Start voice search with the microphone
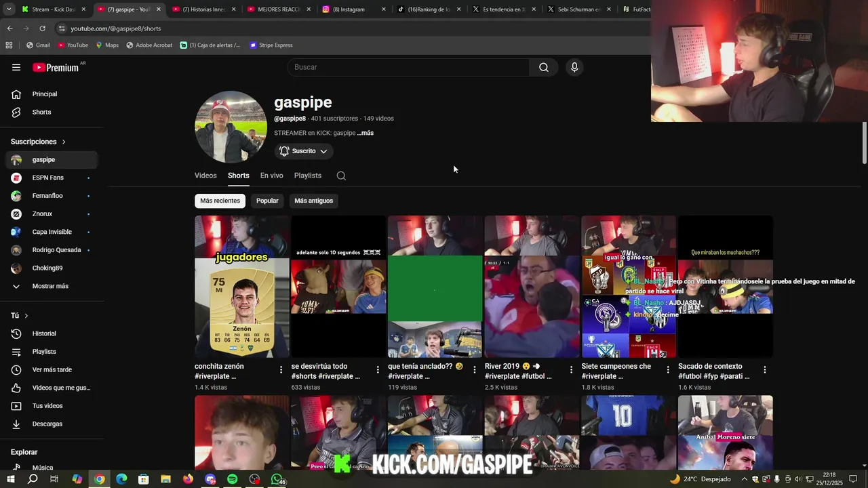Screen dimensions: 868x488 tap(574, 67)
